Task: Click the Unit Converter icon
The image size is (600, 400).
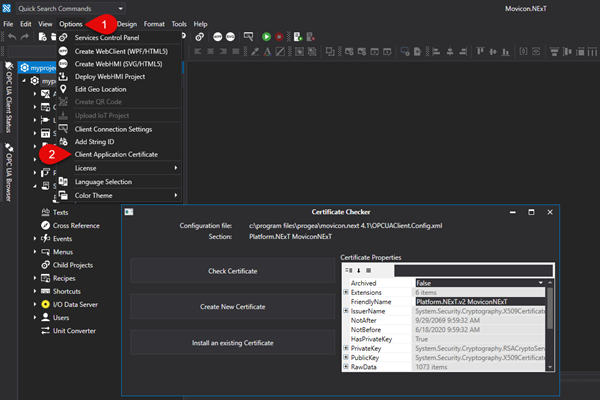Action: click(45, 329)
